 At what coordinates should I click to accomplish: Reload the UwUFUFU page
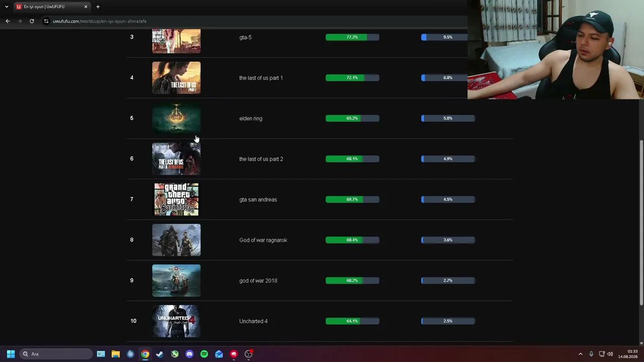(32, 21)
